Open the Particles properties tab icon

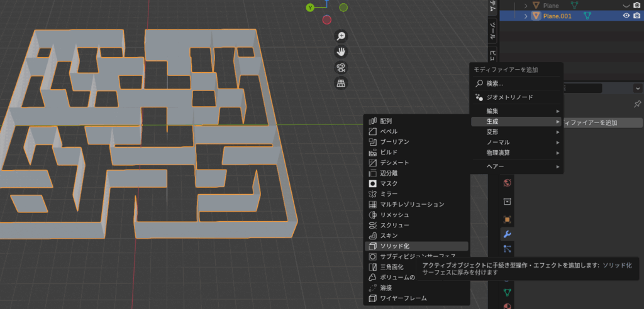click(x=508, y=249)
